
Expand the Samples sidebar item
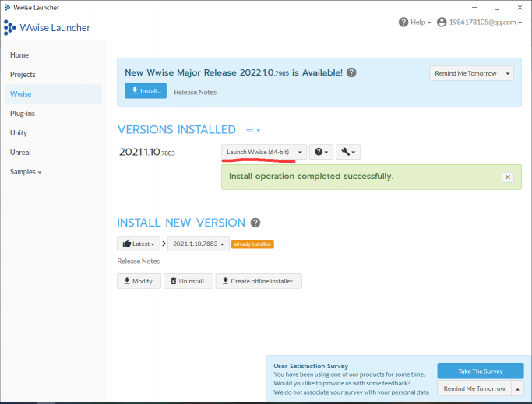[26, 172]
